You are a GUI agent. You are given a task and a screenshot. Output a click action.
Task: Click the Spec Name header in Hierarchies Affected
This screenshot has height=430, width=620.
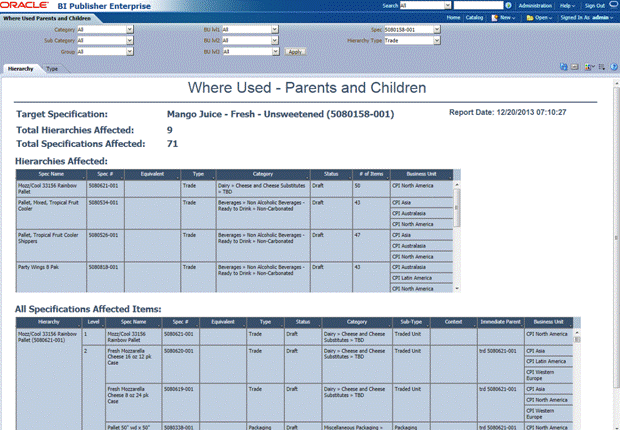pos(51,174)
